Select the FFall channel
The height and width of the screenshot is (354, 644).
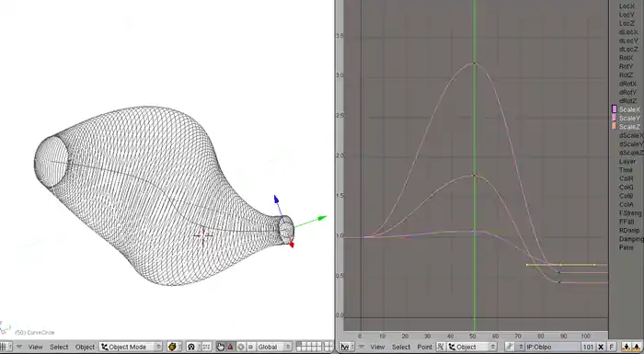coord(627,222)
